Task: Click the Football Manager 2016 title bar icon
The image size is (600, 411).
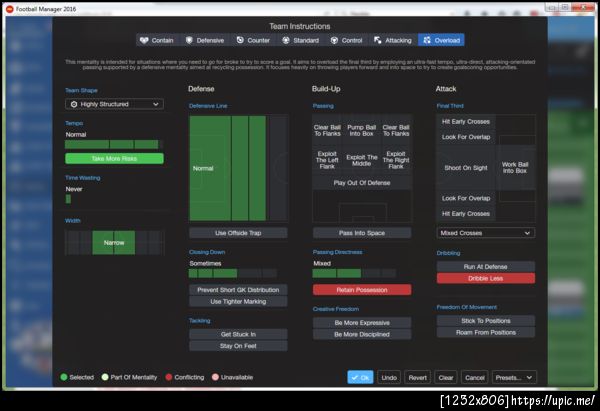Action: tap(10, 9)
